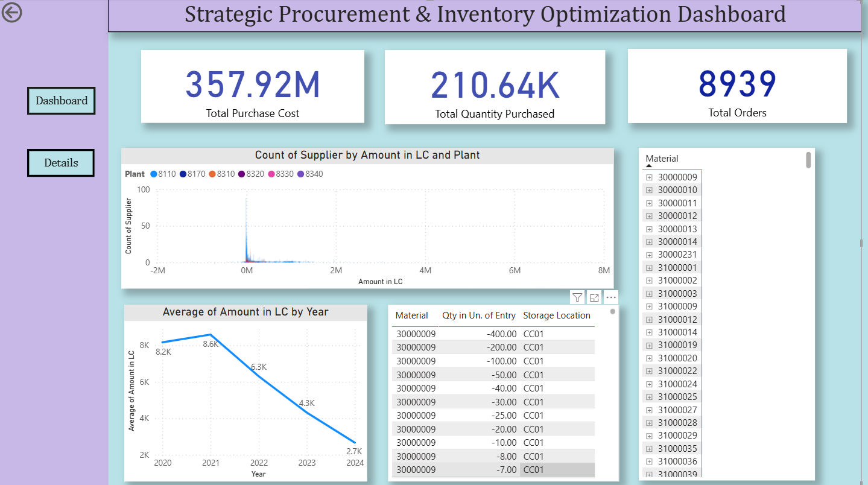Screen dimensions: 868x485
Task: Click the highlighted CC01 cell in the -7.00 row
Action: pos(557,470)
